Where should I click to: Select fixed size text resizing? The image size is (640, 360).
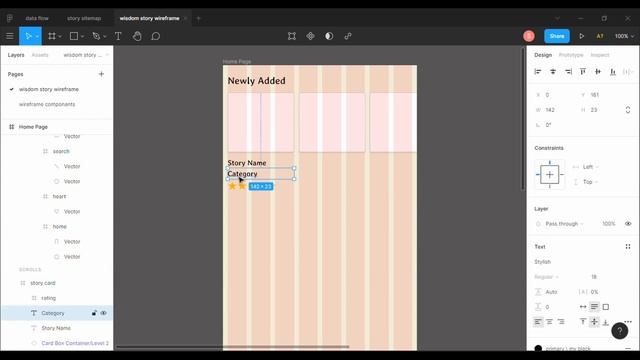coord(606,307)
